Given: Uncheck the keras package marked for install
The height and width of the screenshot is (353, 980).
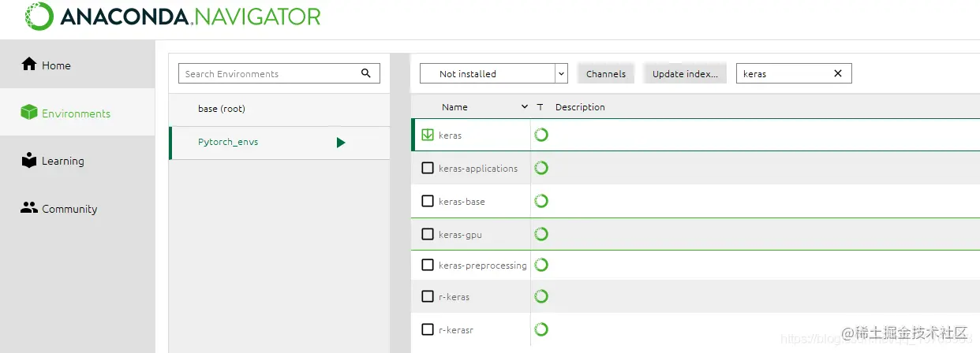Looking at the screenshot, I should (428, 135).
